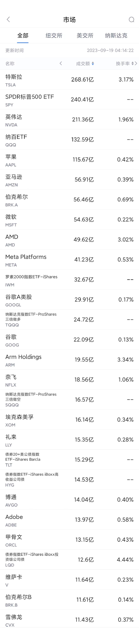Image resolution: width=139 pixels, height=644 pixels.
Task: Show previous columns with left chevron
Action: (61, 63)
